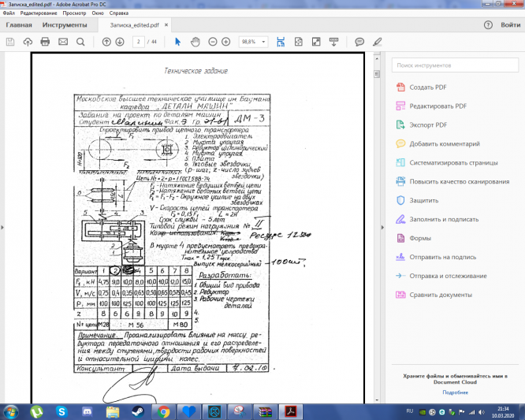
Task: Go to previous page arrow
Action: 106,41
